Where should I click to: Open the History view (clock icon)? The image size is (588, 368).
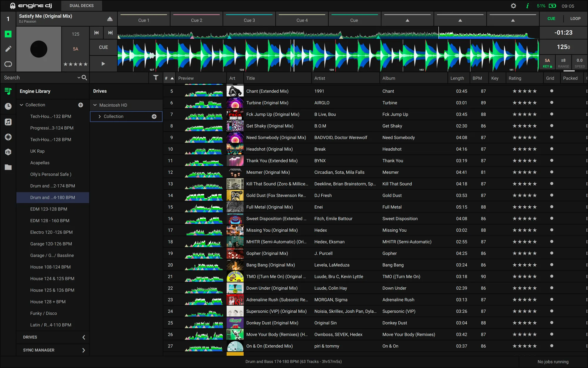click(8, 106)
